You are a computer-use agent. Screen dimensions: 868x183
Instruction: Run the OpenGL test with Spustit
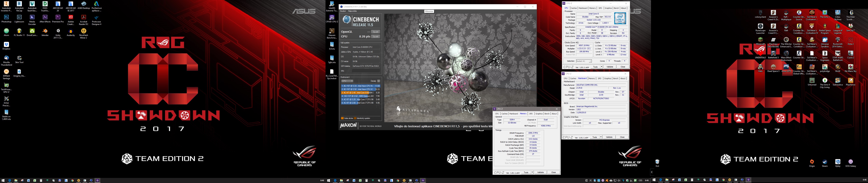click(375, 32)
